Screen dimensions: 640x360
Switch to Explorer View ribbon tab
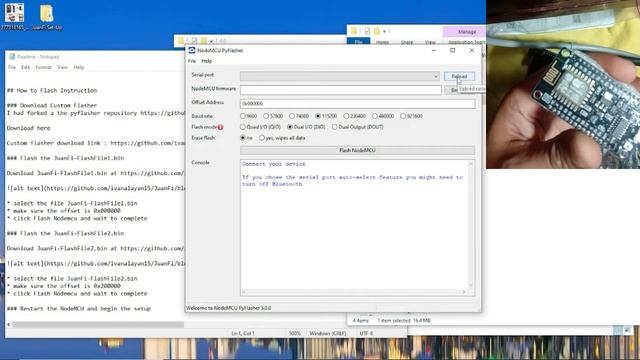[430, 42]
